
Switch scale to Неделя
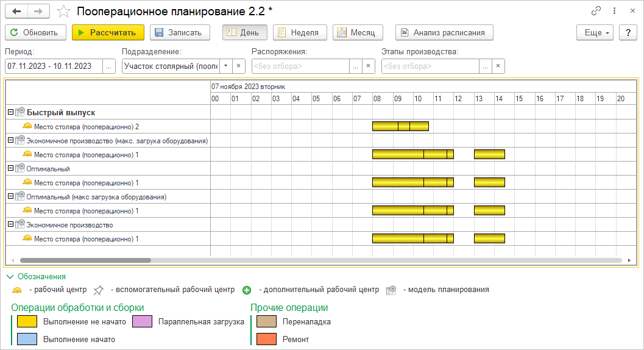(300, 32)
